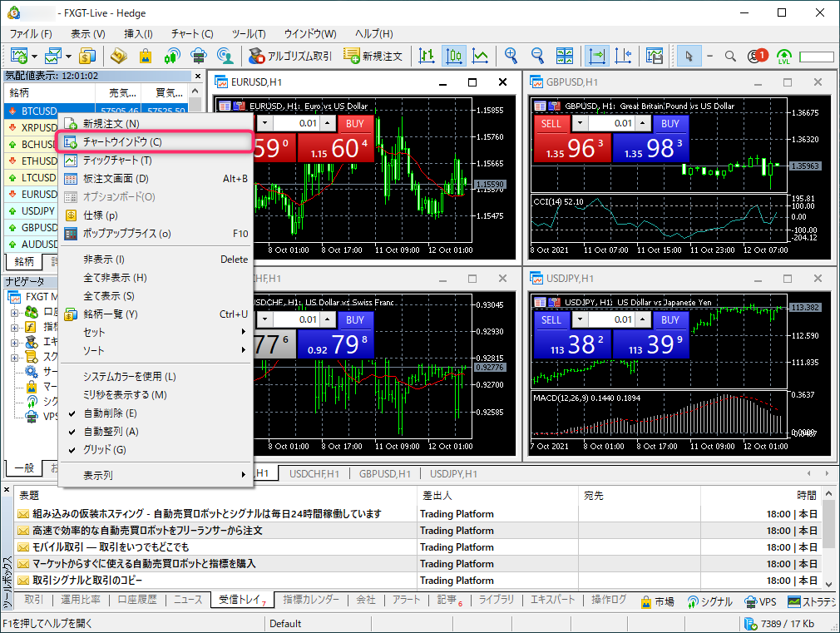Open the Data Window toolbar icon
The height and width of the screenshot is (633, 840).
coord(118,56)
